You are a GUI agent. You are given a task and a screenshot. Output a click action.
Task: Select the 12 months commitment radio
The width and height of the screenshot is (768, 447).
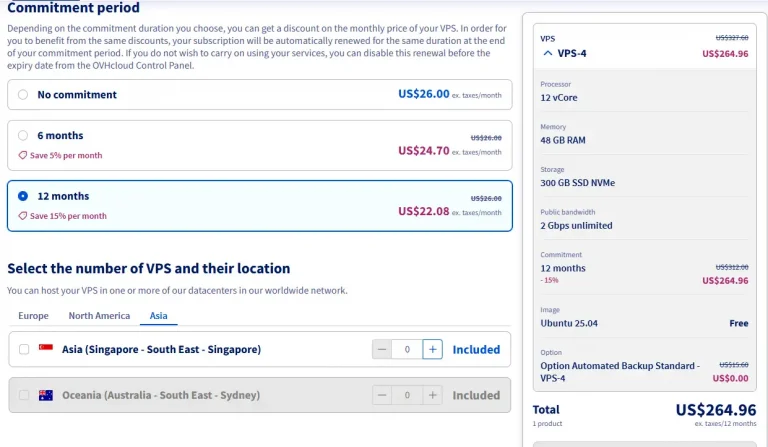(23, 196)
